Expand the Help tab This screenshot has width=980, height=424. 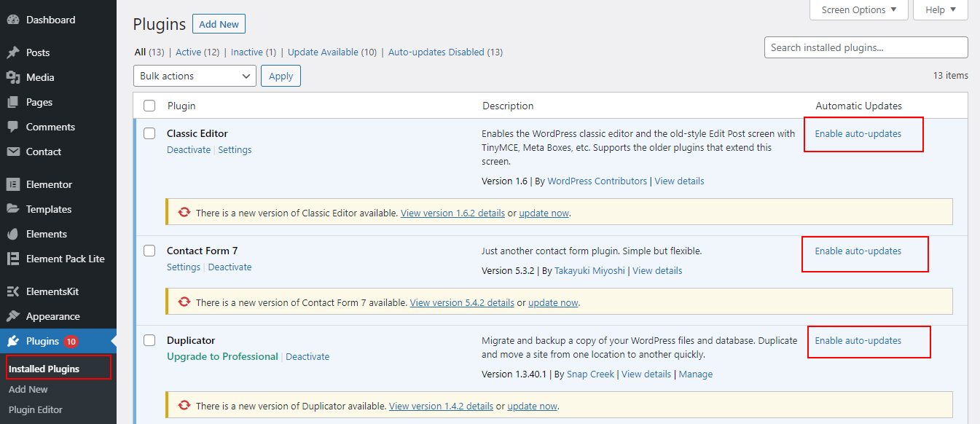(941, 10)
